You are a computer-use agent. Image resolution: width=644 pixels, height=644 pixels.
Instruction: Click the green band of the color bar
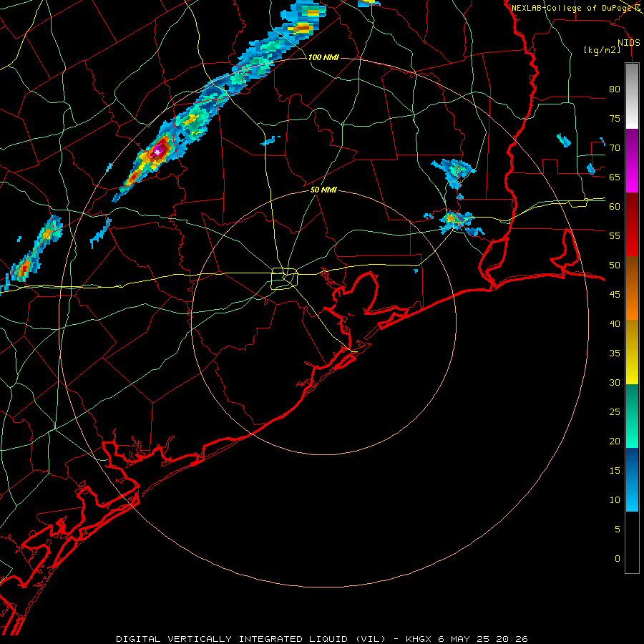(632, 416)
